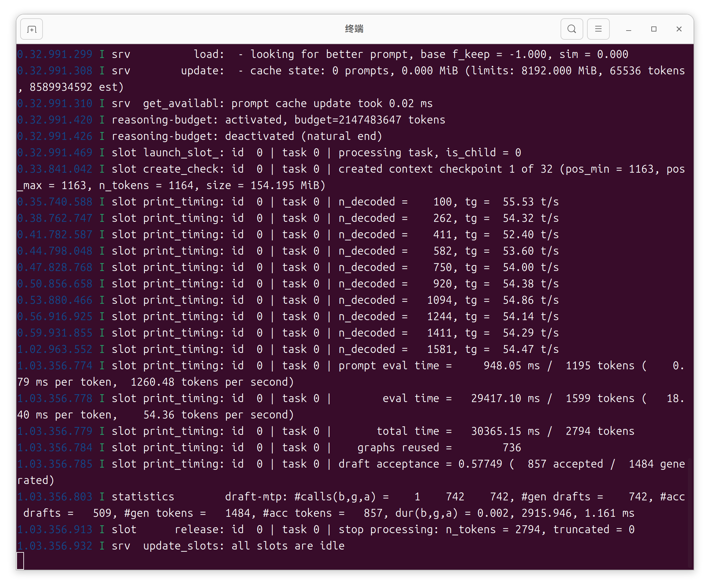Click n_decoded value 1581

coord(439,349)
